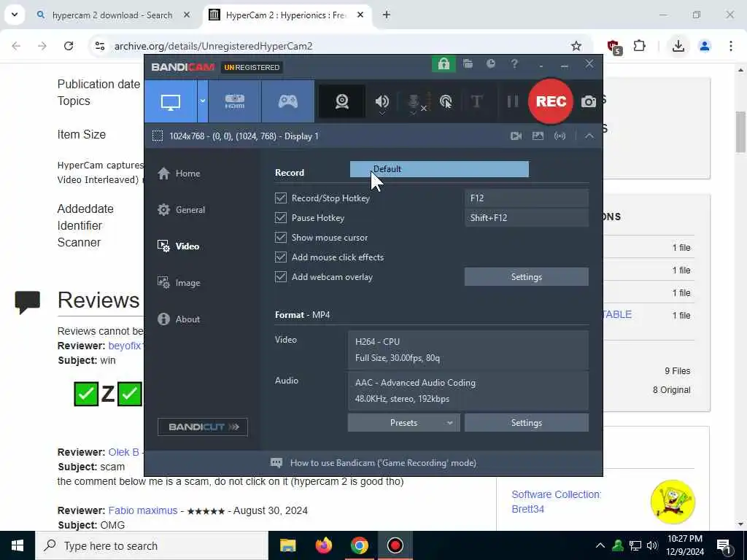Open Chrome three-dot menu

coord(731,46)
